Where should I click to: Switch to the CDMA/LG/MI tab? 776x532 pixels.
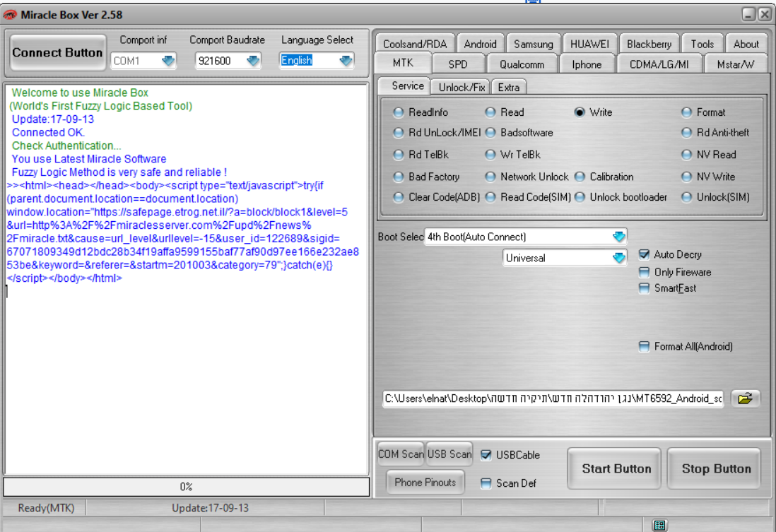pos(659,64)
